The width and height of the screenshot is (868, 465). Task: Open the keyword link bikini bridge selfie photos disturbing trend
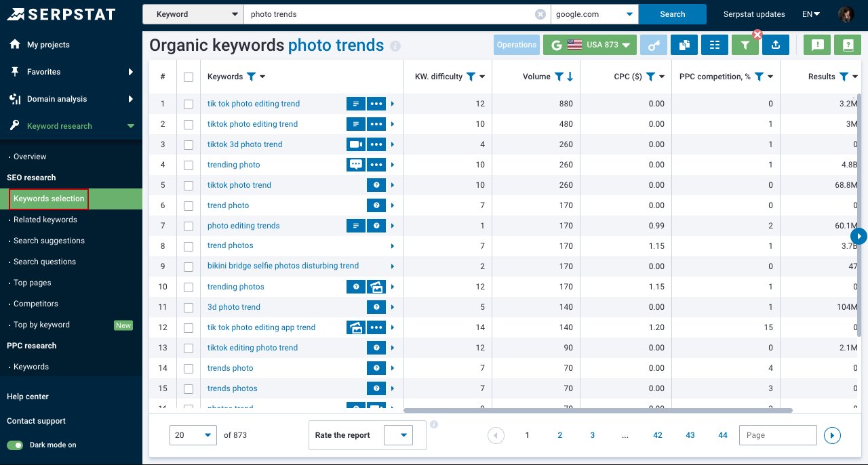(x=283, y=266)
